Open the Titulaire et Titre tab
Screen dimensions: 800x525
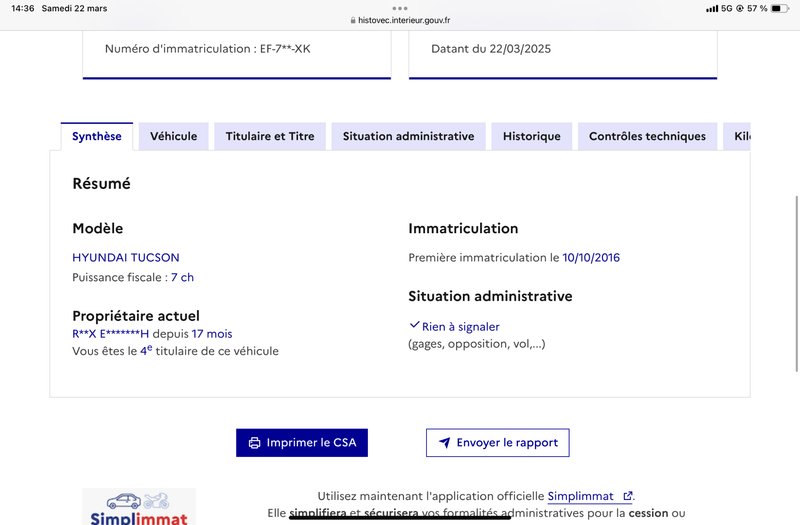click(x=270, y=136)
